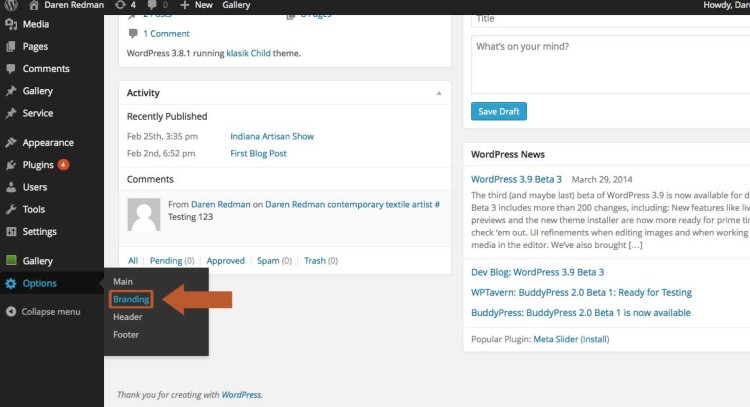The image size is (750, 407).
Task: Click the Quick Draft Title field
Action: pyautogui.click(x=610, y=20)
